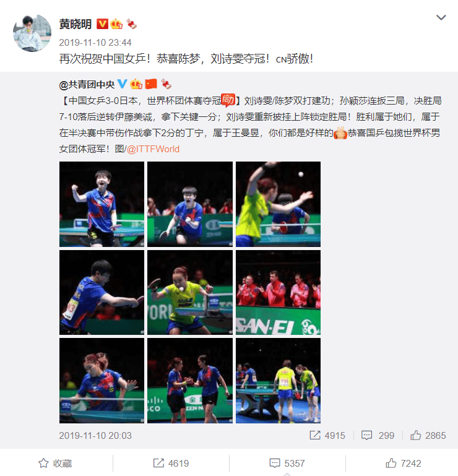Image resolution: width=458 pixels, height=476 pixels.
Task: Open the SAN-EI coaches photo thumbnail
Action: point(278,292)
